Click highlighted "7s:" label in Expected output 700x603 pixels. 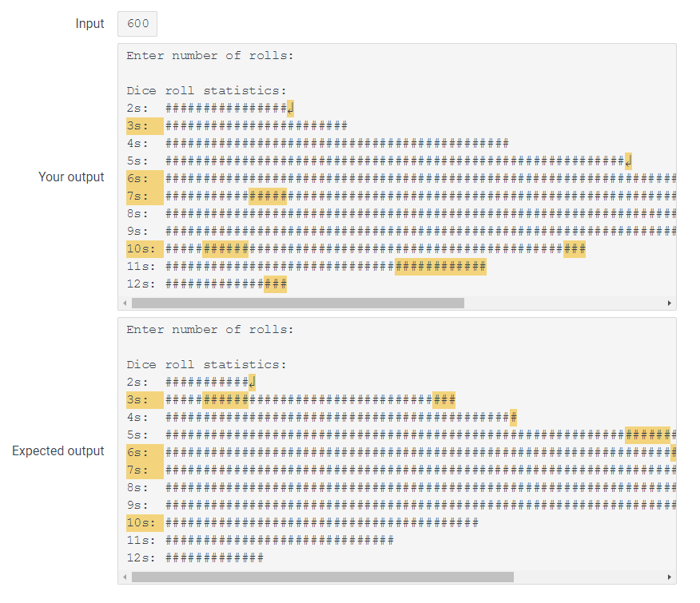144,470
